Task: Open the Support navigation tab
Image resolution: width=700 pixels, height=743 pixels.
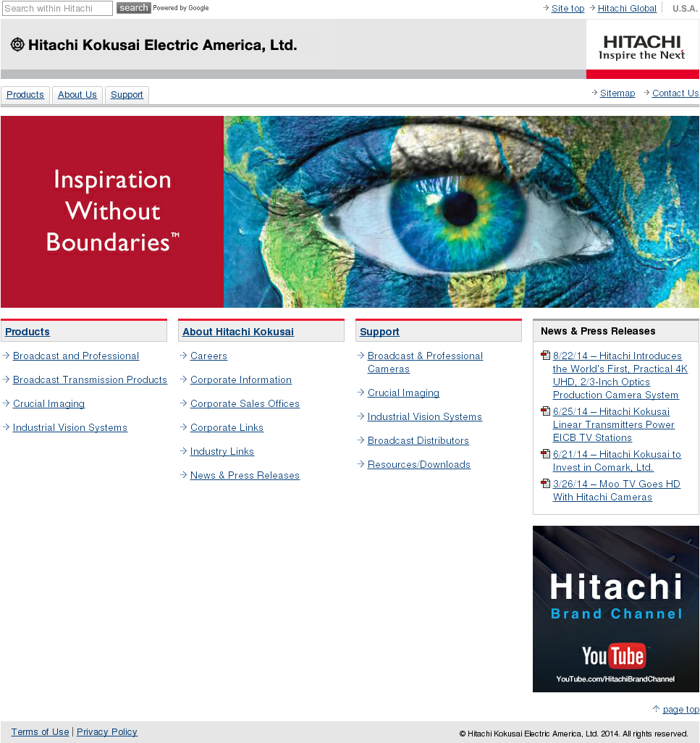Action: click(x=127, y=95)
